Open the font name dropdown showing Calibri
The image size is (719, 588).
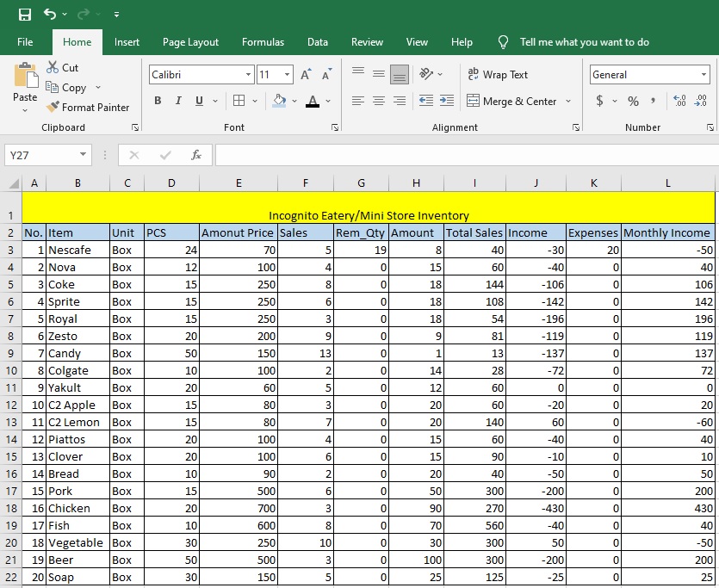(248, 75)
